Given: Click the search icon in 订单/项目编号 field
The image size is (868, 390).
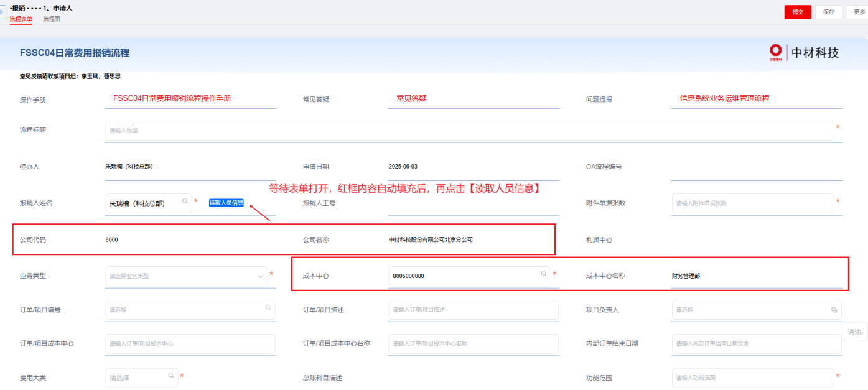Looking at the screenshot, I should click(x=268, y=307).
